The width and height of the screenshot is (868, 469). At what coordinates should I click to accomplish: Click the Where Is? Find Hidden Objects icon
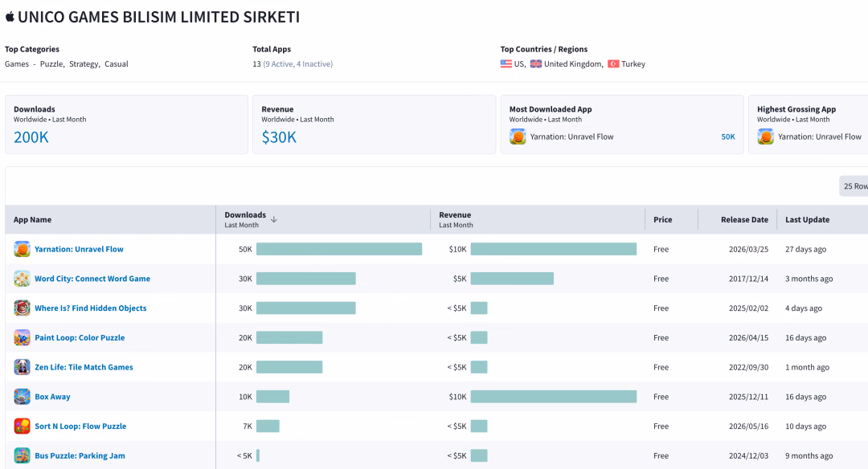[x=23, y=308]
